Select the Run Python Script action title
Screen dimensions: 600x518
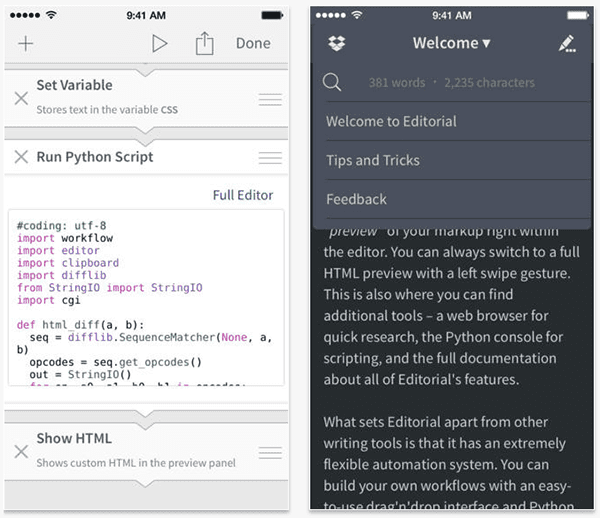point(95,157)
